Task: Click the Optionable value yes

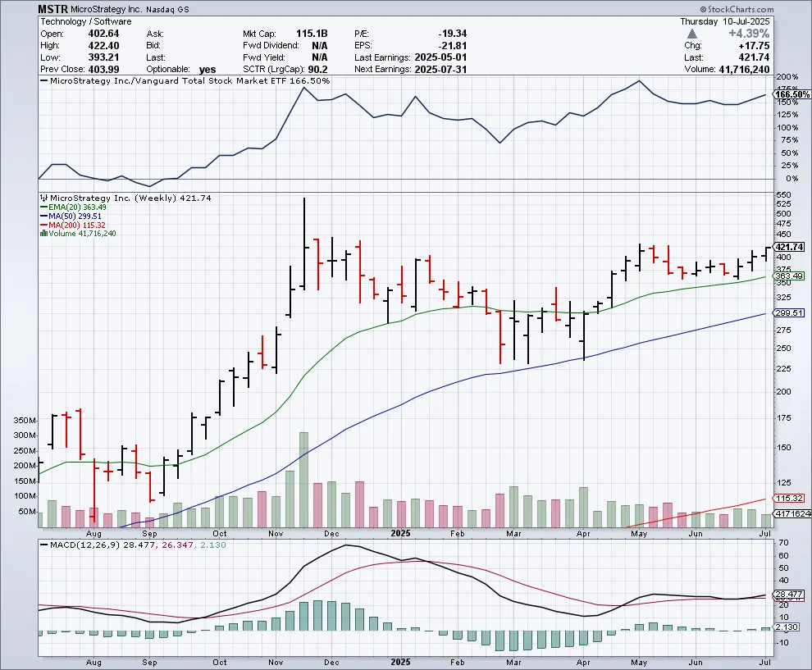Action: [x=208, y=70]
